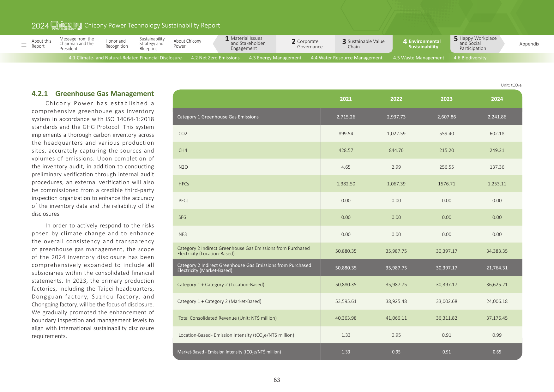554x392 pixels.
Task: Open the Appendix section
Action: point(529,44)
